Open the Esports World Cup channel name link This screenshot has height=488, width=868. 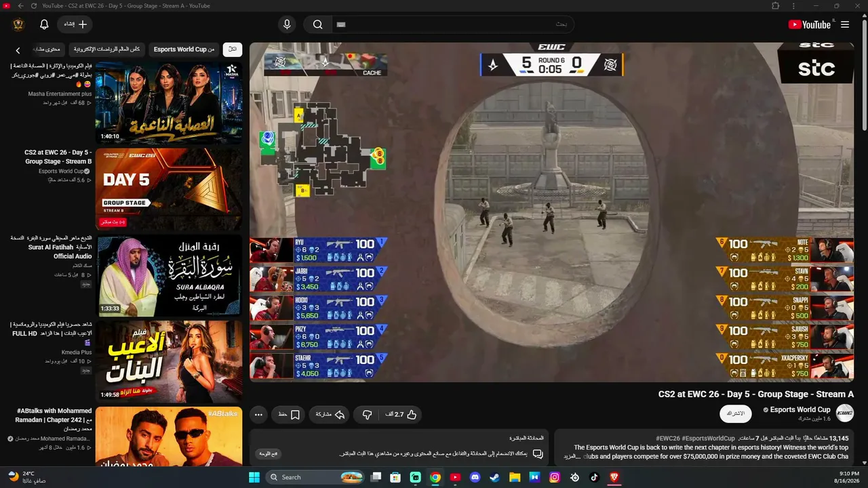(800, 409)
